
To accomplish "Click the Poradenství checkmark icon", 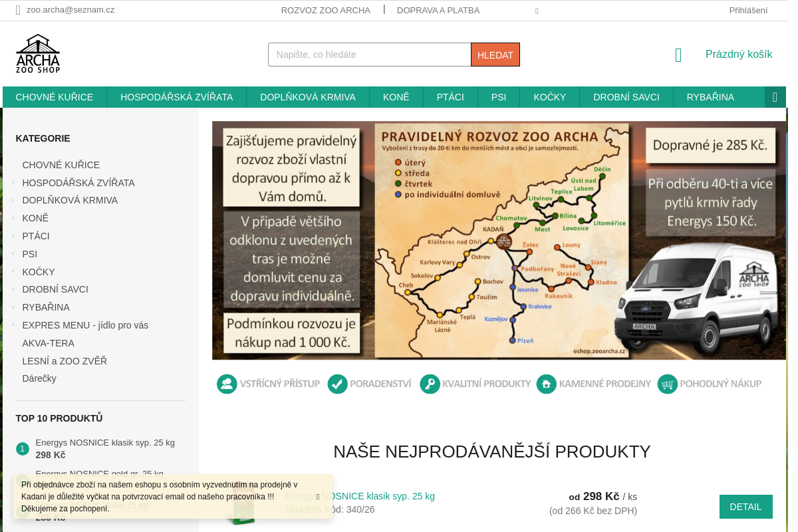I will tap(338, 384).
